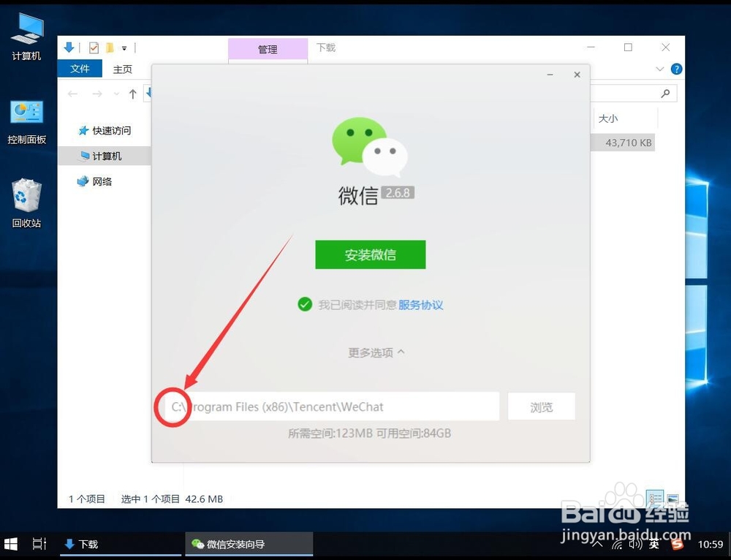Close the WeChat installer dialog

click(x=577, y=75)
